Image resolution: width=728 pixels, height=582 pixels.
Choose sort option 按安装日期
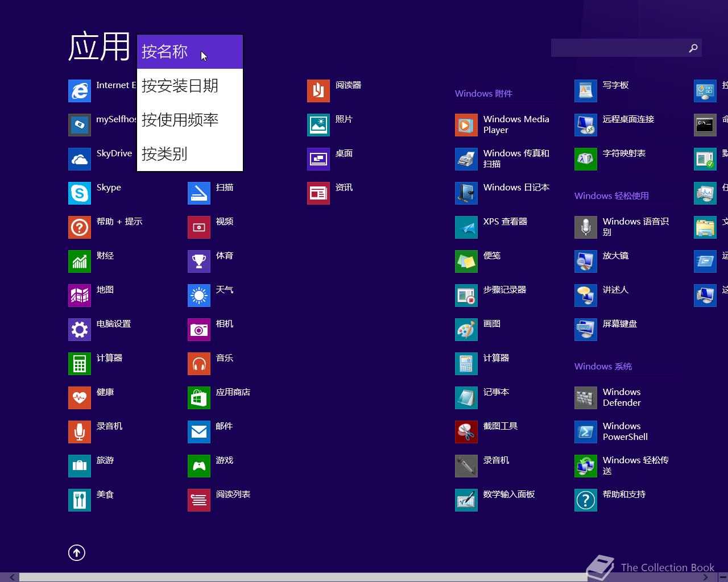click(x=190, y=86)
